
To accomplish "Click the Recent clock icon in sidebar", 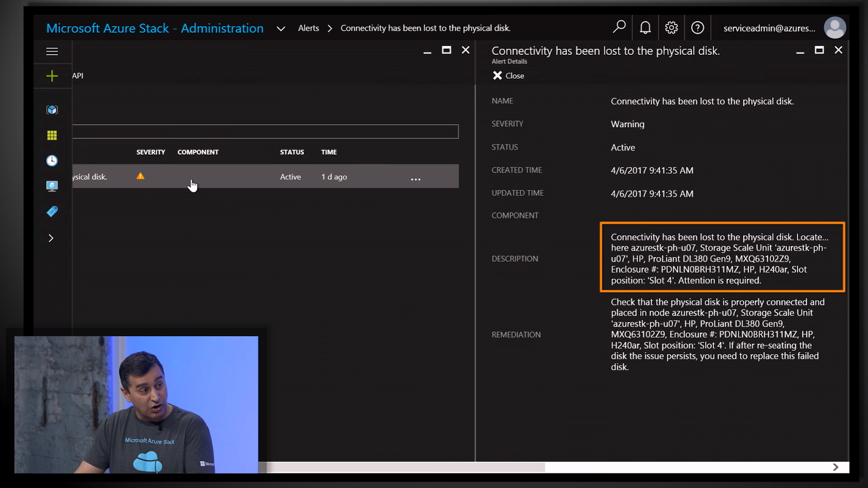I will (52, 160).
